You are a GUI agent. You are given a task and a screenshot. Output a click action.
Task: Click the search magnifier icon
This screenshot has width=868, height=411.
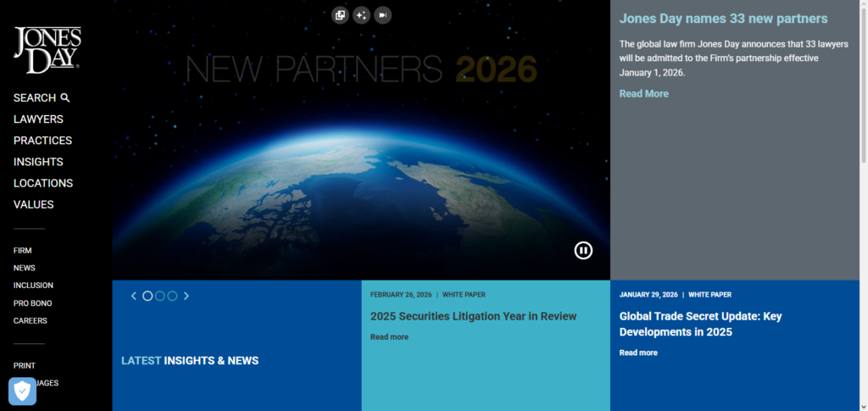point(64,98)
